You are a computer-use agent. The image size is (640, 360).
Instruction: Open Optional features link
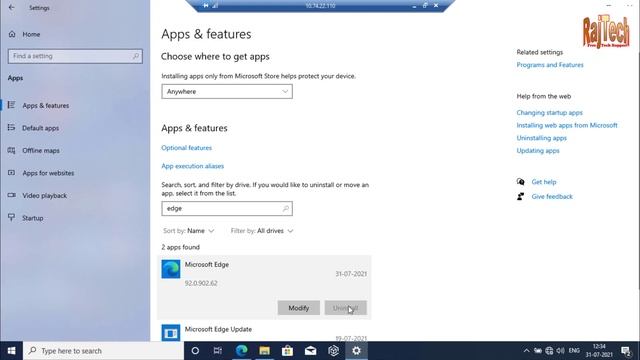pyautogui.click(x=187, y=148)
